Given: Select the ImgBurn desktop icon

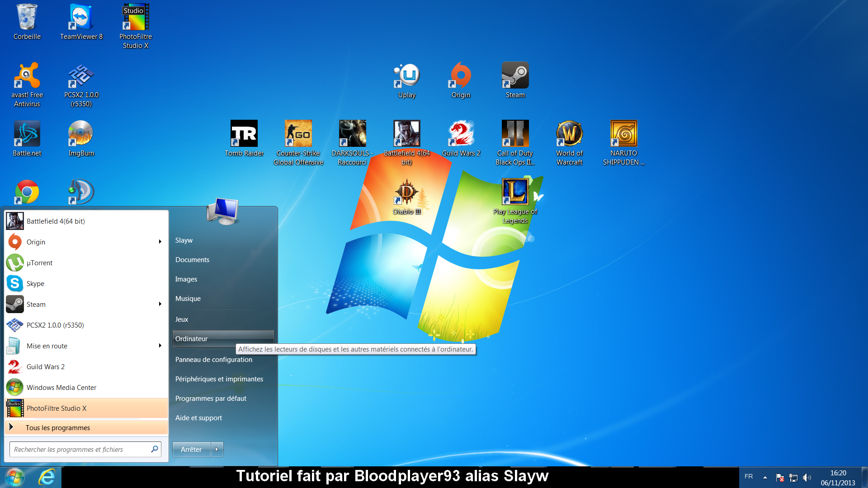Looking at the screenshot, I should click(x=81, y=138).
